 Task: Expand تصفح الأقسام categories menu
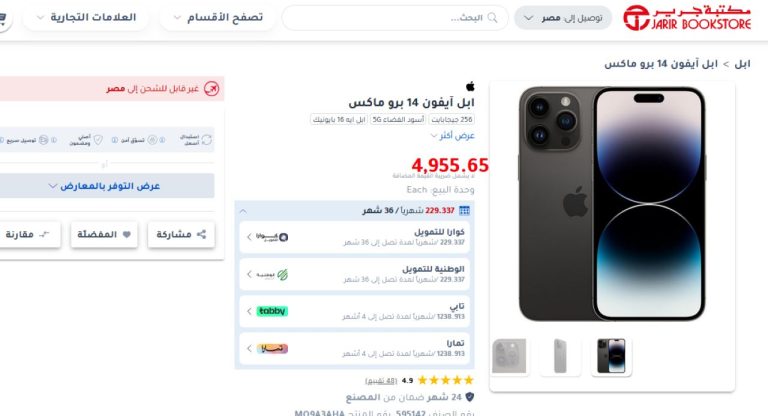[218, 18]
